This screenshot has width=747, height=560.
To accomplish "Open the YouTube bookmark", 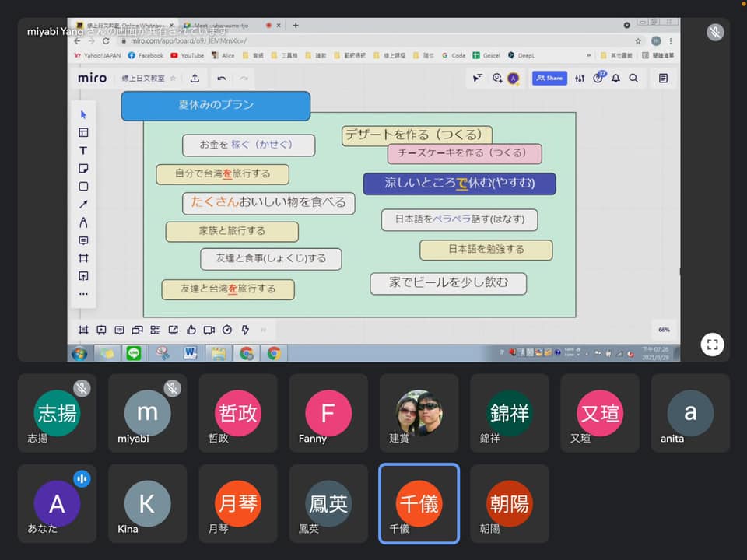I will [x=187, y=56].
